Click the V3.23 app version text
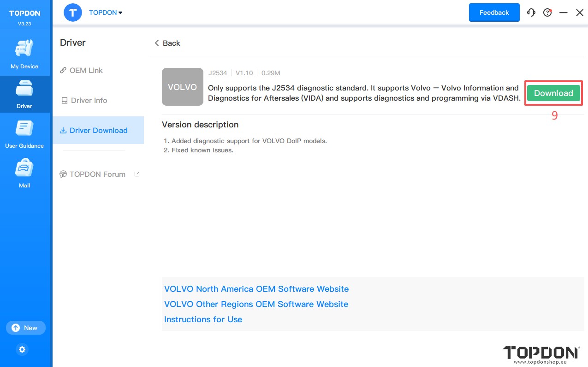This screenshot has height=367, width=588. [x=24, y=24]
